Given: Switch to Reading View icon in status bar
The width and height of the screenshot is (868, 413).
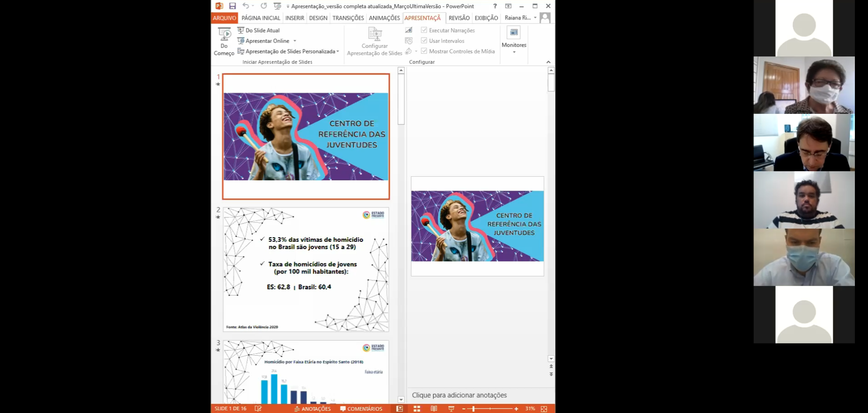Looking at the screenshot, I should coord(434,408).
